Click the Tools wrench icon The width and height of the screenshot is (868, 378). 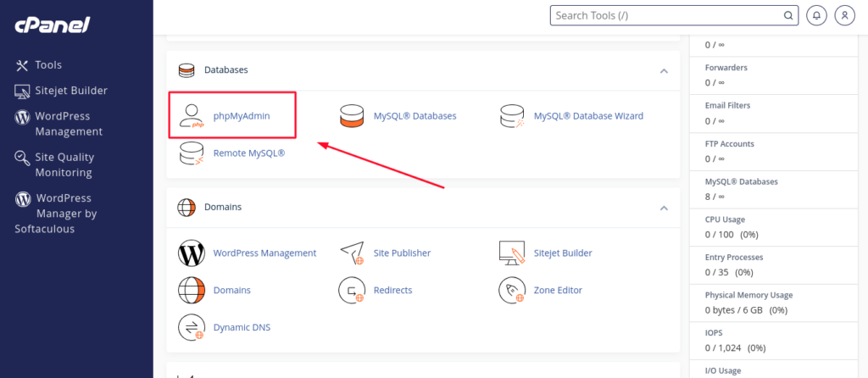(x=21, y=65)
